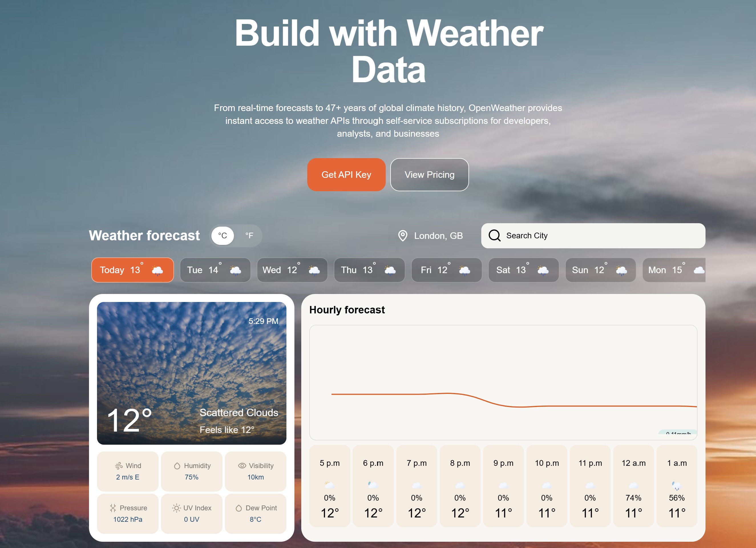Click the cloud icon on the Mon tab
756x548 pixels.
(699, 270)
